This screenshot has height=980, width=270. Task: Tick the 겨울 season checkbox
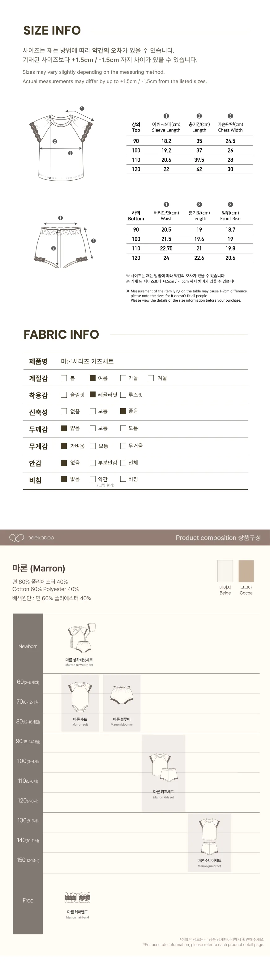(151, 378)
